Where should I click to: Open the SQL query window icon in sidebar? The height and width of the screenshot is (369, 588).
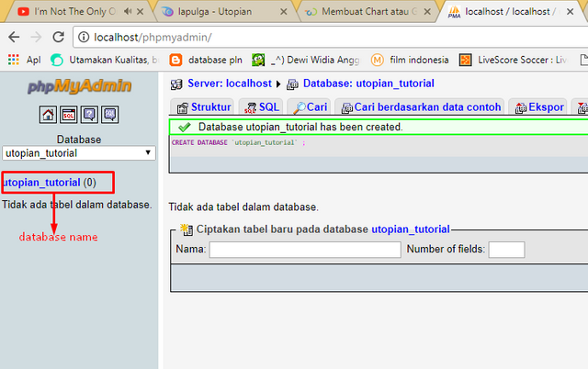[69, 114]
